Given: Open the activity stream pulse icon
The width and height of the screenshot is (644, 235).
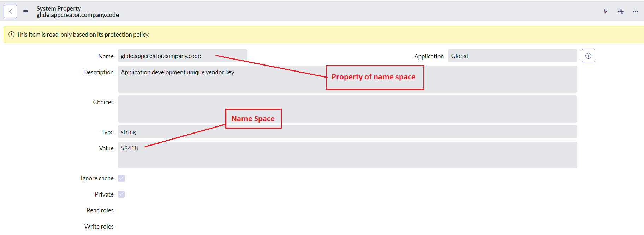Looking at the screenshot, I should pyautogui.click(x=605, y=12).
